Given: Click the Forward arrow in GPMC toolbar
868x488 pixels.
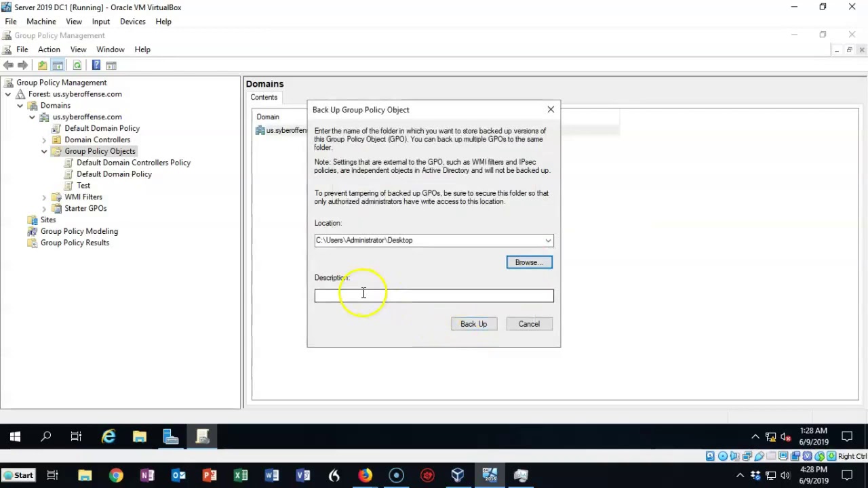Looking at the screenshot, I should 22,65.
